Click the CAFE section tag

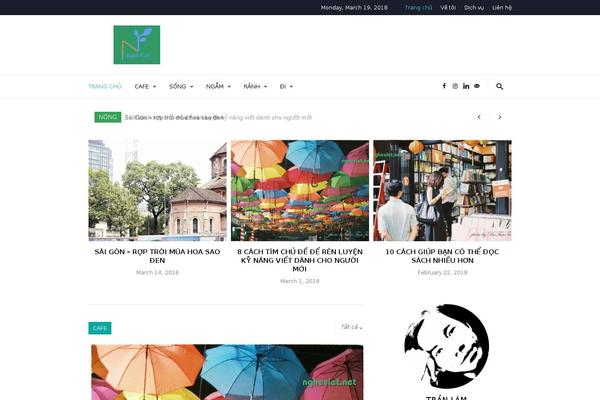click(99, 328)
